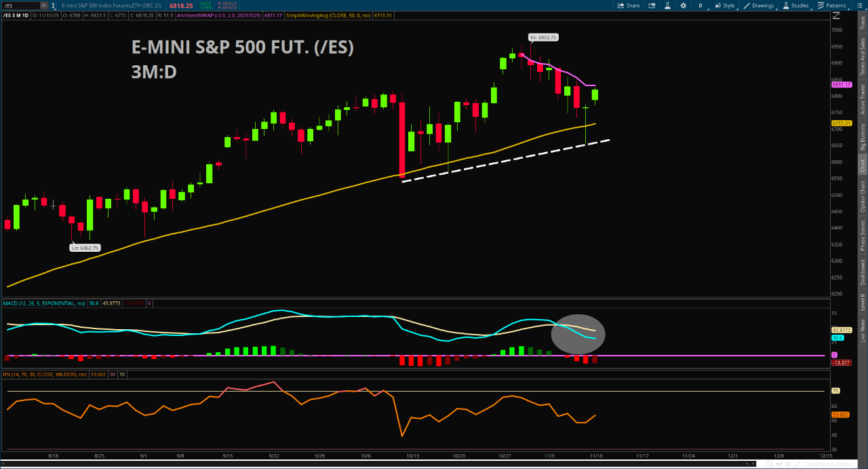Open the D timeframe dropdown

pos(701,5)
